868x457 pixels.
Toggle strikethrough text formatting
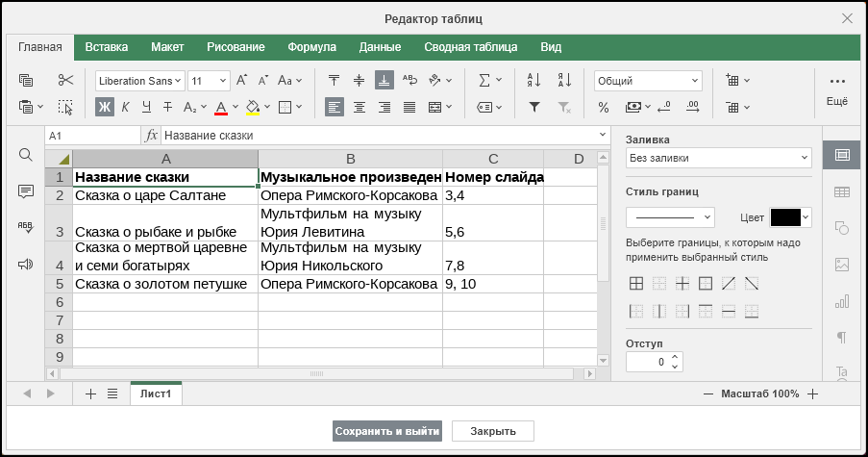(167, 107)
